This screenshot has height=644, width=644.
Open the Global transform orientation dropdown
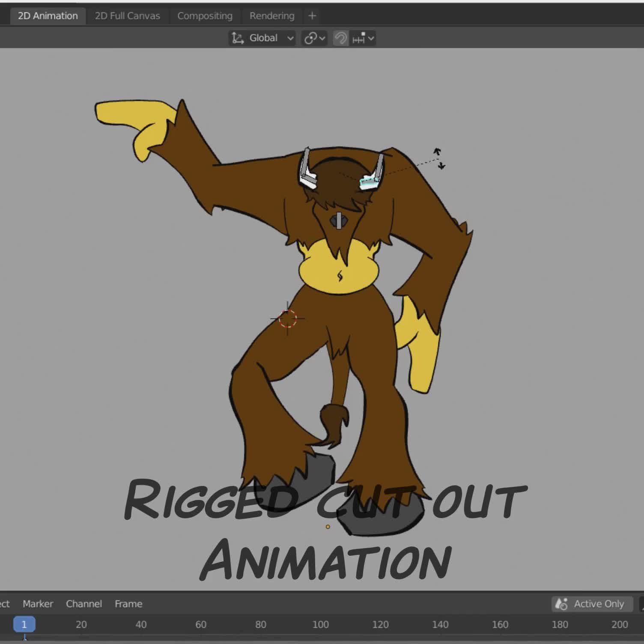(262, 38)
